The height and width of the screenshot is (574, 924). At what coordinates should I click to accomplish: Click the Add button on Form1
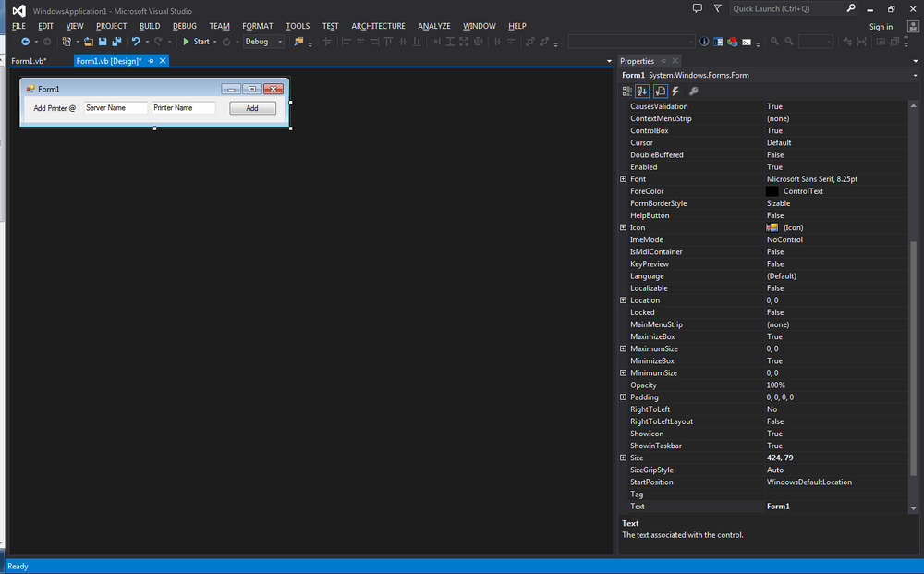pos(253,108)
